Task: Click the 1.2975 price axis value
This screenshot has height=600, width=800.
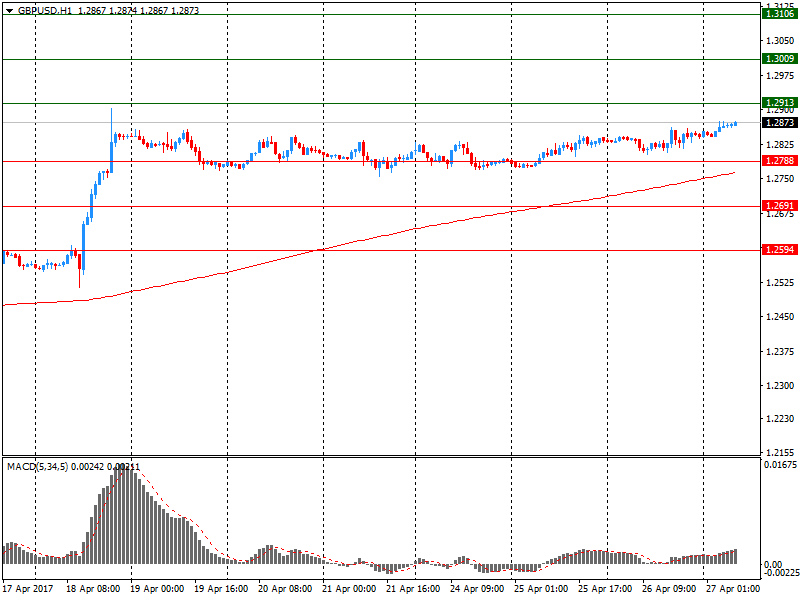Action: [780, 76]
